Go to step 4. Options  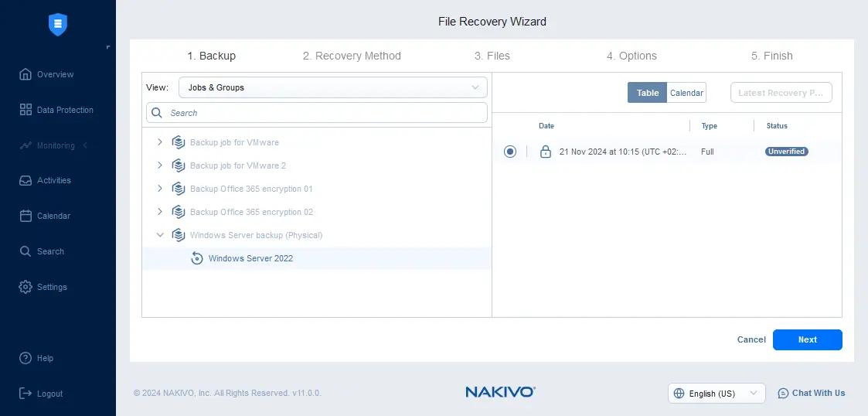631,56
